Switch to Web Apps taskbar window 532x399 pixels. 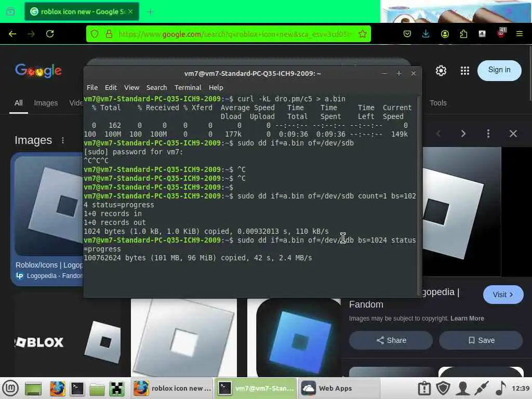tap(340, 388)
